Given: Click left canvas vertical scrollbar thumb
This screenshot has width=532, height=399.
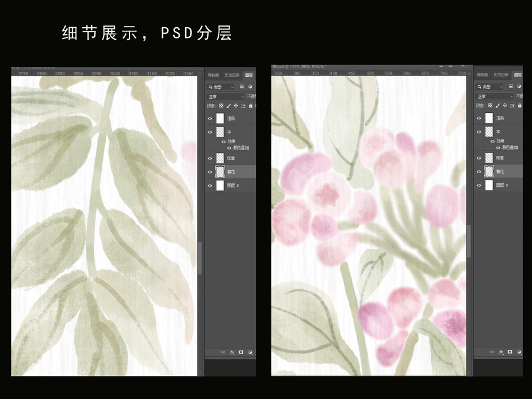Looking at the screenshot, I should click(200, 258).
